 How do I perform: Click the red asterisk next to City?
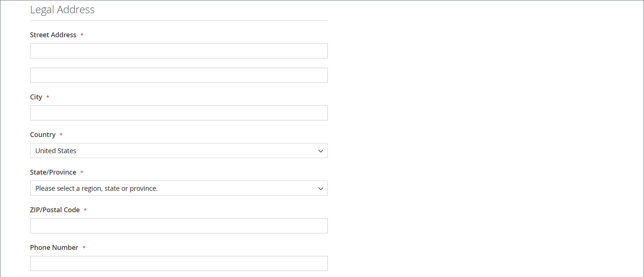tap(47, 97)
